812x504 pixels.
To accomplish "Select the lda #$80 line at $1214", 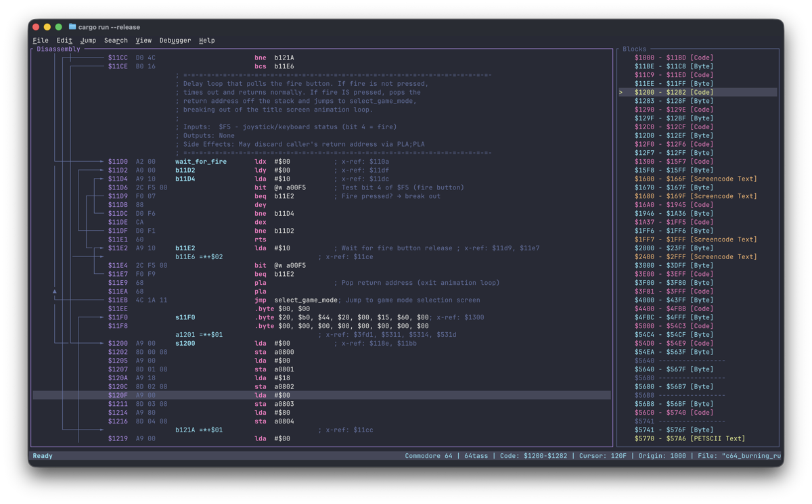I will click(x=322, y=413).
